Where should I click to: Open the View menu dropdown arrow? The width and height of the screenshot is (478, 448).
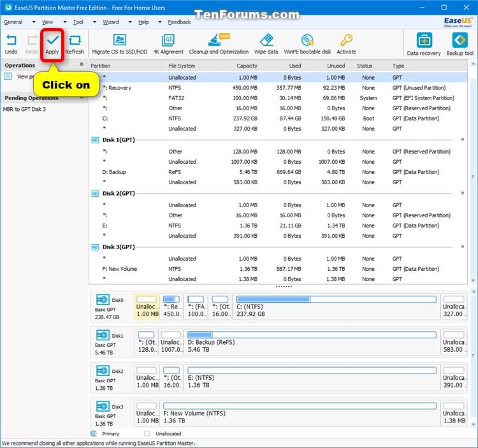[x=65, y=22]
